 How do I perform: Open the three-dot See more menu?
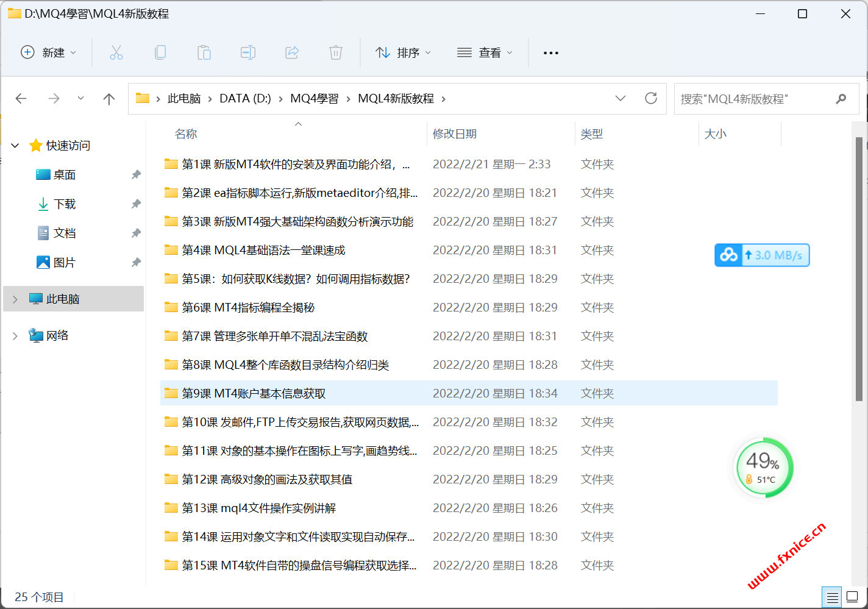pyautogui.click(x=551, y=53)
